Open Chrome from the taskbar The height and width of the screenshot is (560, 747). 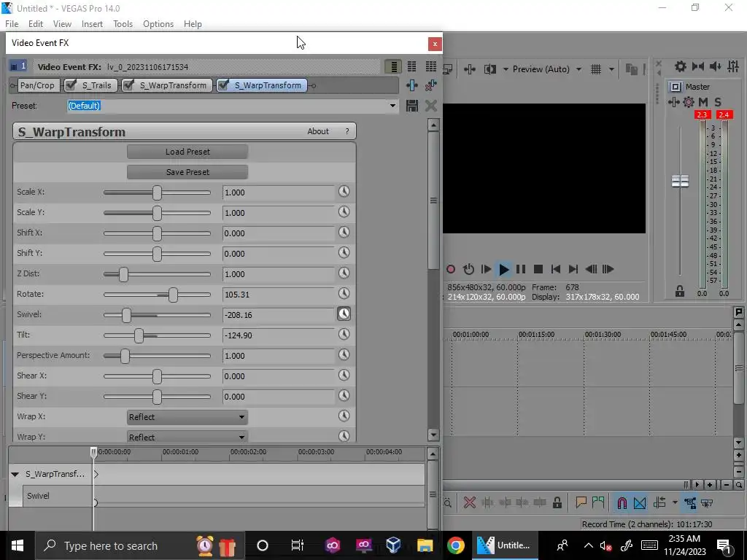tap(455, 545)
